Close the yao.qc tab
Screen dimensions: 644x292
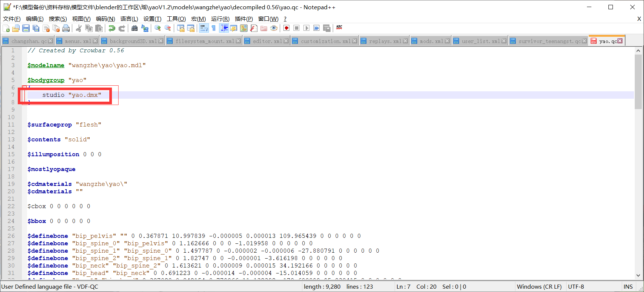pos(620,41)
